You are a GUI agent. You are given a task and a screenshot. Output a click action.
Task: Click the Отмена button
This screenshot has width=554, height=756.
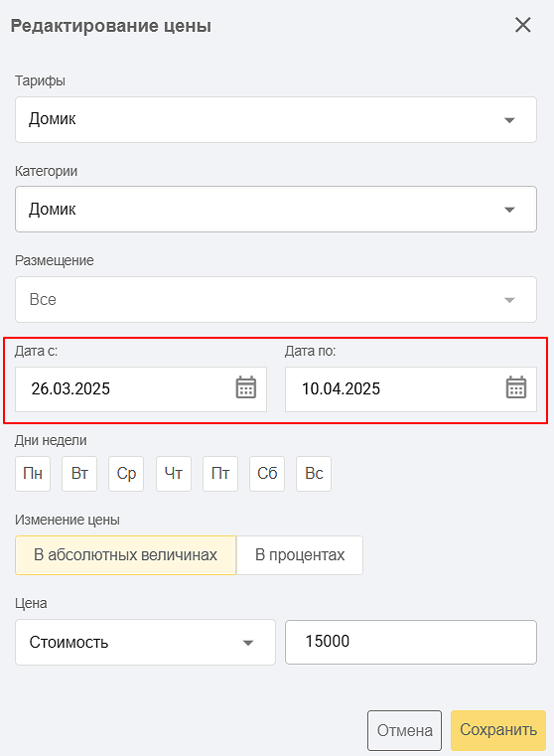[x=404, y=730]
